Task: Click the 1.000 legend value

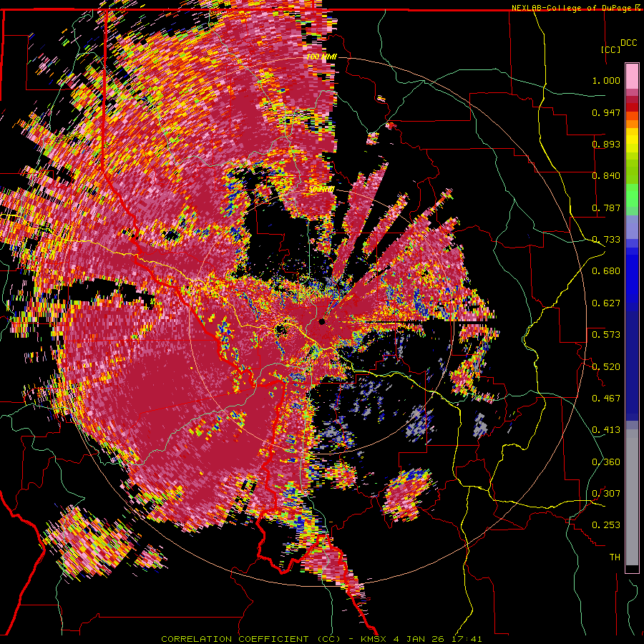Action: (x=606, y=80)
